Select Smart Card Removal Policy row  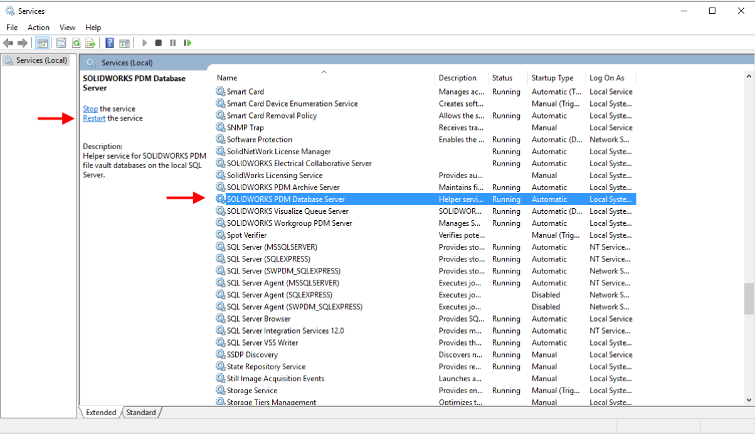[425, 116]
